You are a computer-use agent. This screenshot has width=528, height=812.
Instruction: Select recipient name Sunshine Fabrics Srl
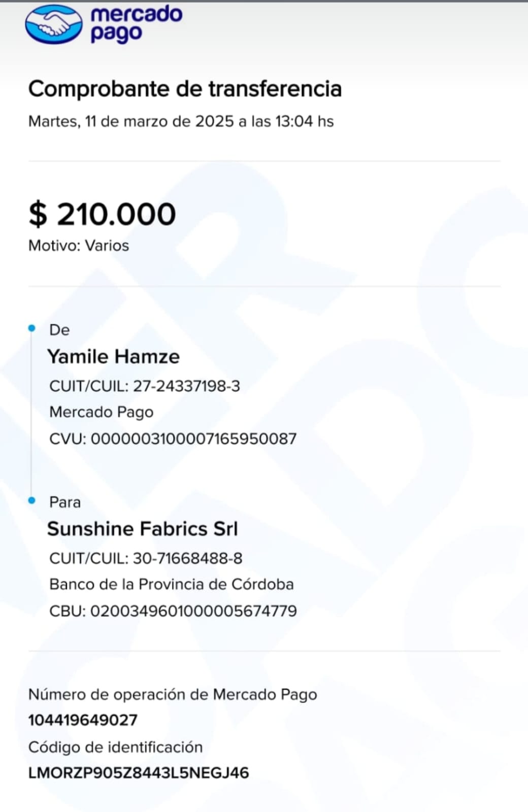click(143, 529)
